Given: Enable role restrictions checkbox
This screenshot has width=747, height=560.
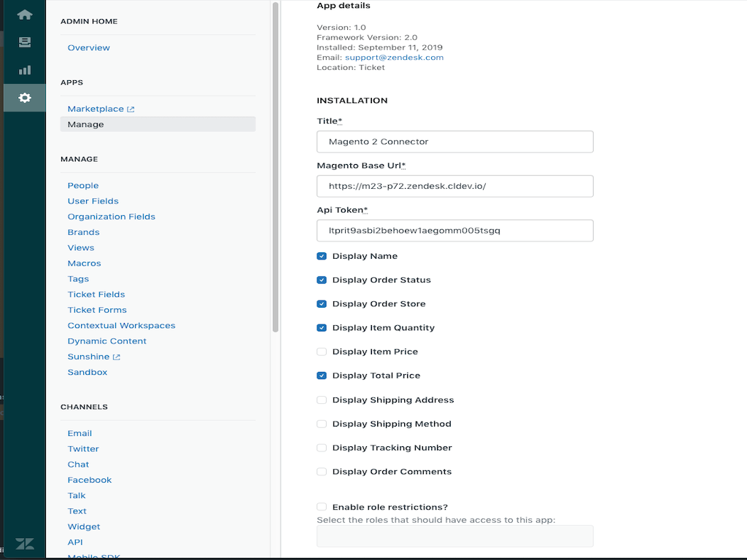Looking at the screenshot, I should [x=322, y=507].
